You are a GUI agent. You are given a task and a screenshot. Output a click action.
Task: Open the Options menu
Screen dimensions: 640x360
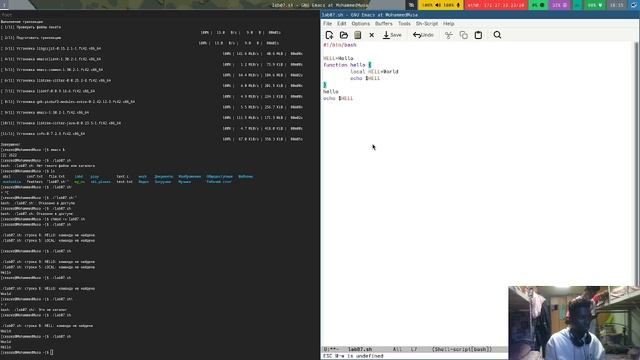coord(360,24)
